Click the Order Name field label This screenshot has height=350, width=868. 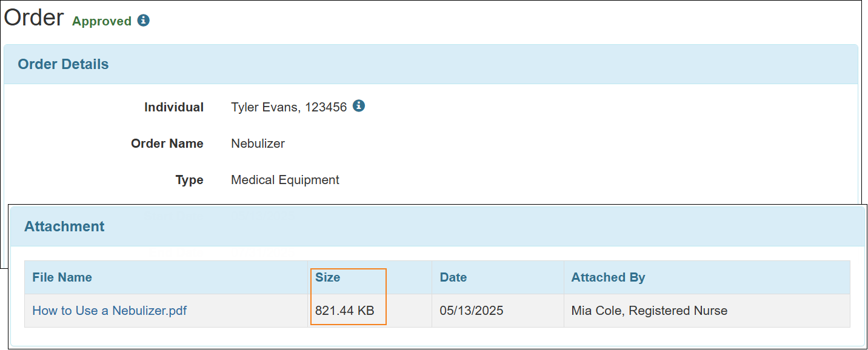tap(167, 144)
